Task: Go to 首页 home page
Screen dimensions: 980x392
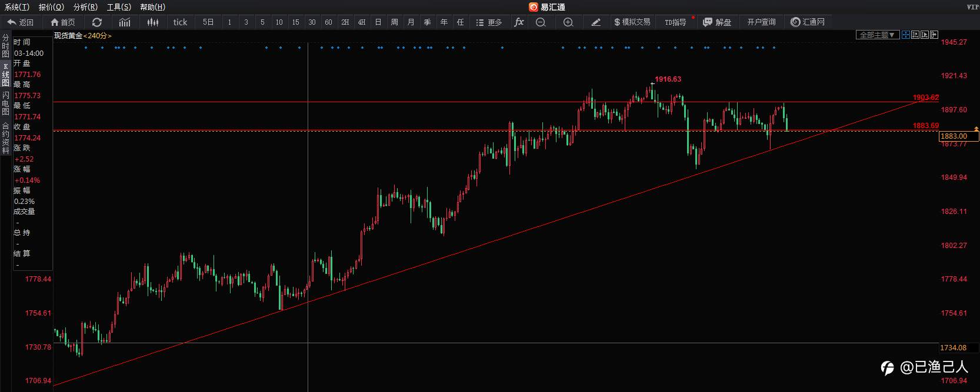Action: click(63, 22)
